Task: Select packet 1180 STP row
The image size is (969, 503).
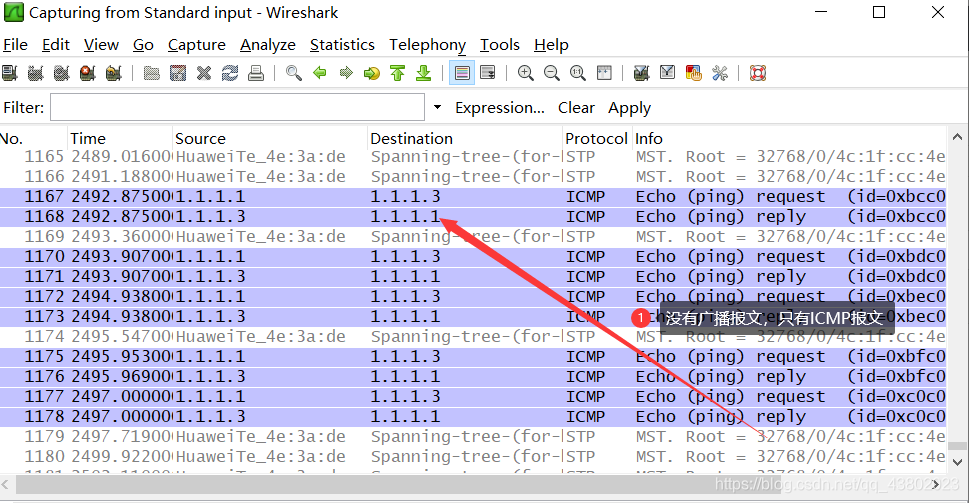Action: pyautogui.click(x=473, y=457)
